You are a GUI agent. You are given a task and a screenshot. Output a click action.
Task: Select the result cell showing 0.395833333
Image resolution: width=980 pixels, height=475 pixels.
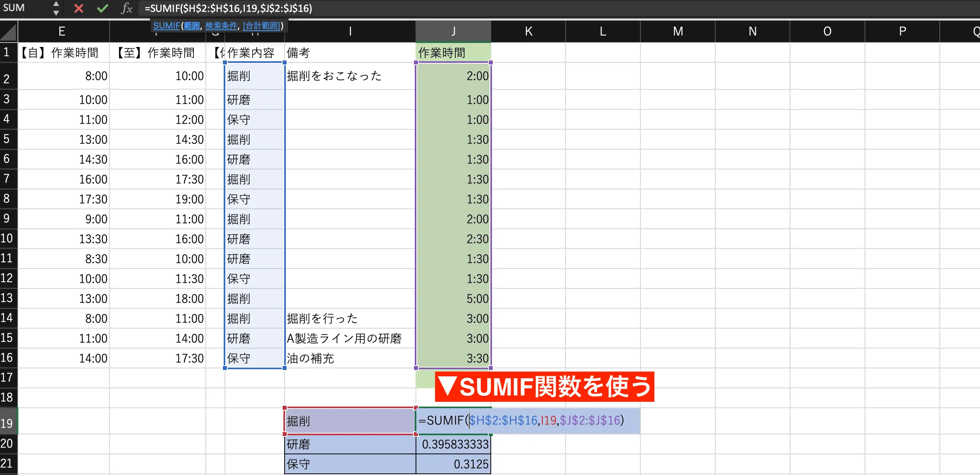[x=453, y=444]
